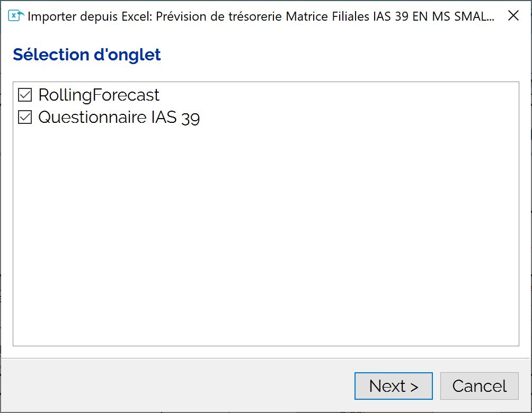This screenshot has height=413, width=532.
Task: Click the arrow symbol on the Next button
Action: [x=414, y=387]
